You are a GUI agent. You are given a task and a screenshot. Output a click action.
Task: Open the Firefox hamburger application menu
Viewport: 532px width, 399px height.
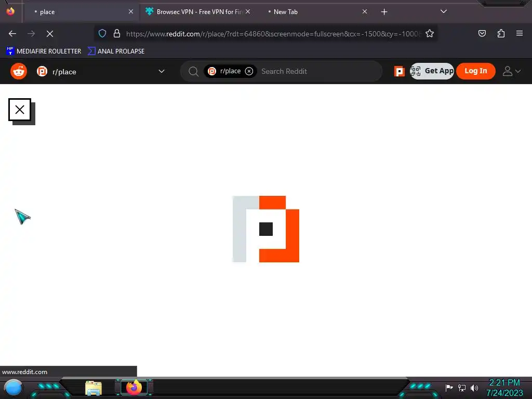pyautogui.click(x=520, y=33)
